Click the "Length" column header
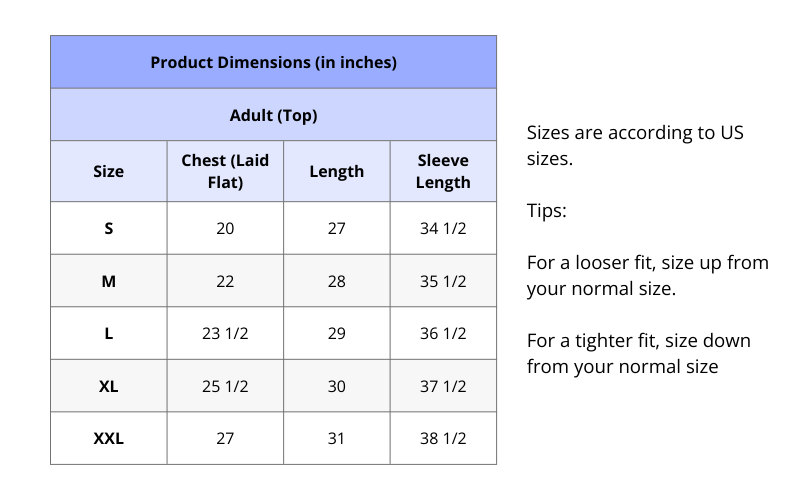This screenshot has width=800, height=500. [336, 171]
